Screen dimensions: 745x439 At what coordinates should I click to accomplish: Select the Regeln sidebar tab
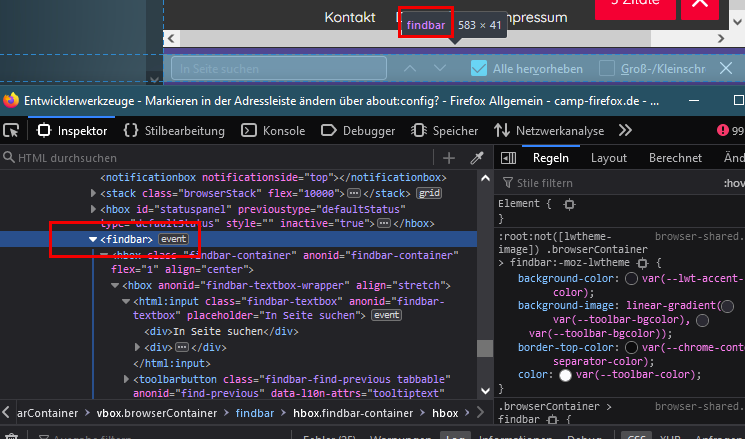551,158
